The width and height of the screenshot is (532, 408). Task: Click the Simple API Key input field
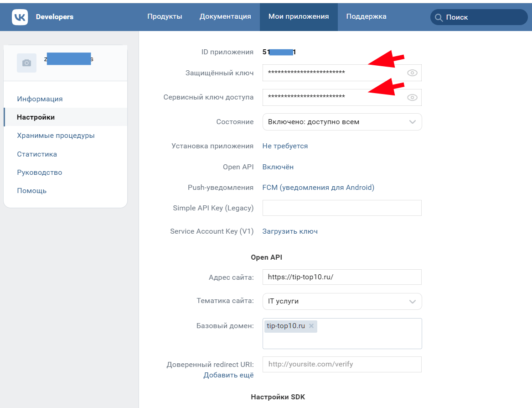pos(342,208)
